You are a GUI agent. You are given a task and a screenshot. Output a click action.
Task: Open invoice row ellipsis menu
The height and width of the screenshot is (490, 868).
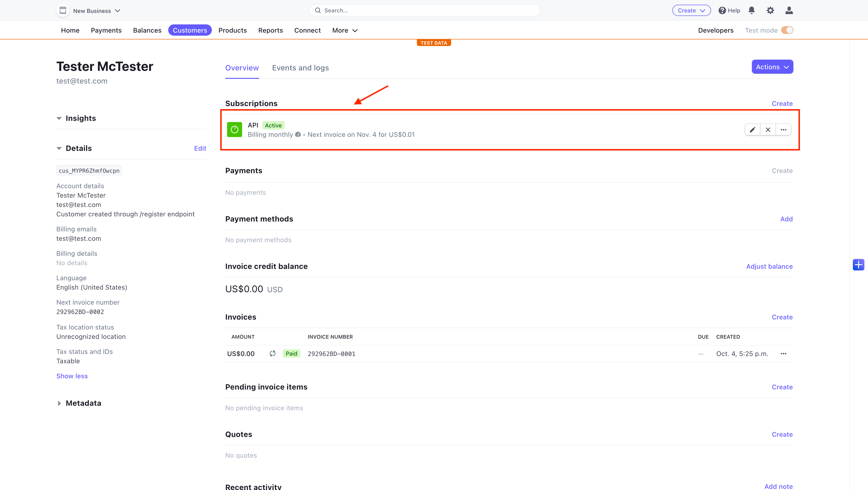click(783, 353)
